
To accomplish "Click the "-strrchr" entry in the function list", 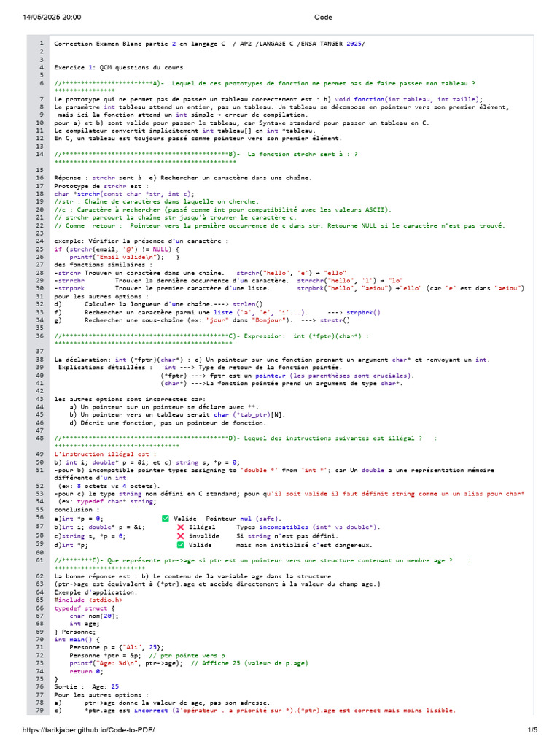I will 69,281.
